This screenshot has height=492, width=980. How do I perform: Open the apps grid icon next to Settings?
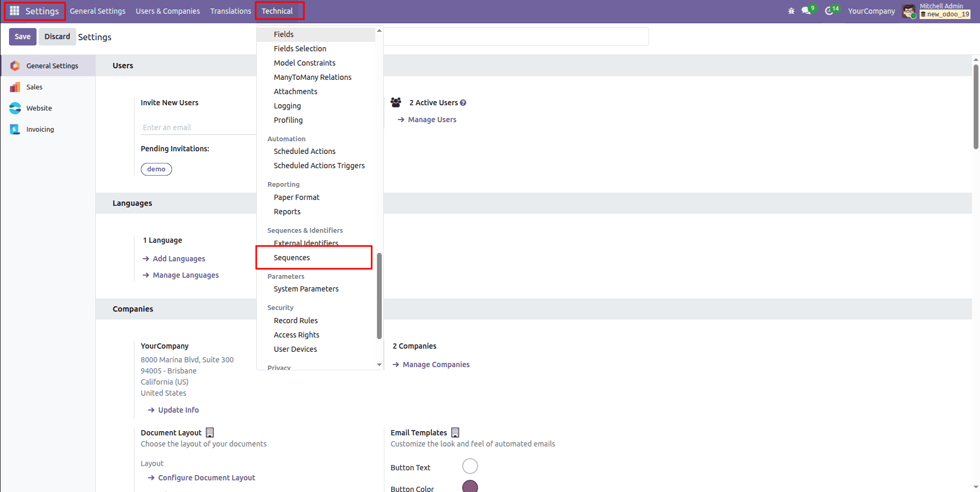(x=15, y=11)
